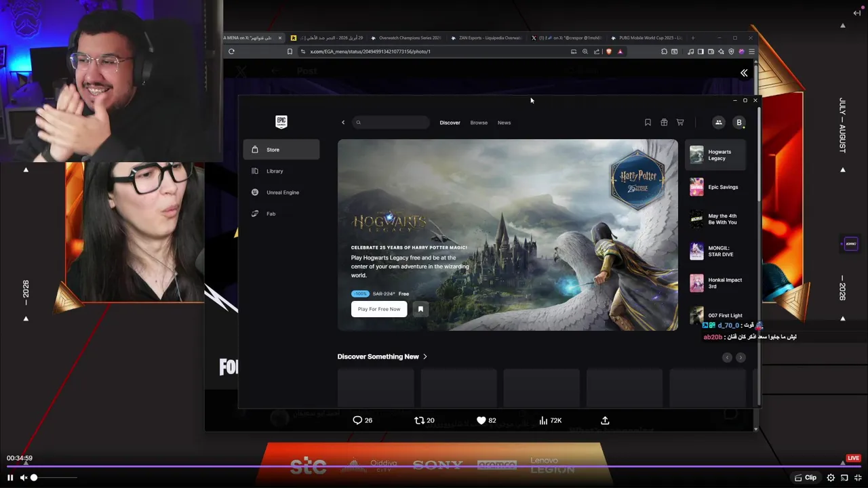The width and height of the screenshot is (868, 488).
Task: Click the Brave Rewards triangle icon
Action: coord(620,52)
